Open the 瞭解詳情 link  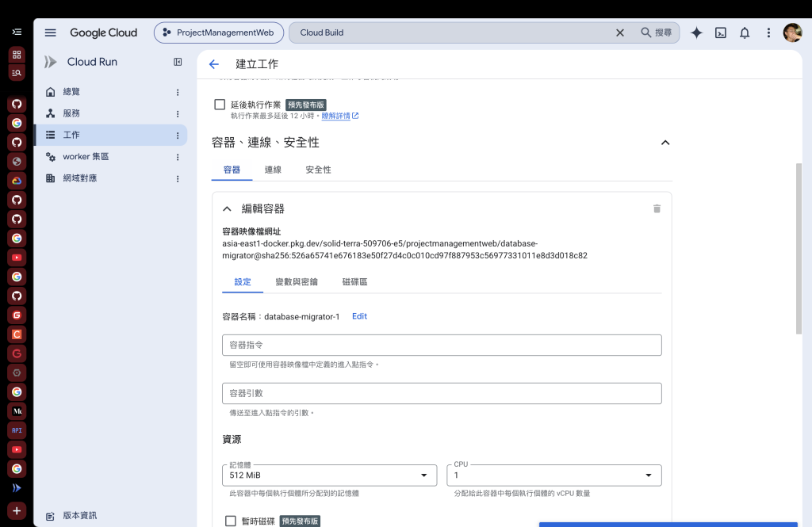[x=339, y=116]
